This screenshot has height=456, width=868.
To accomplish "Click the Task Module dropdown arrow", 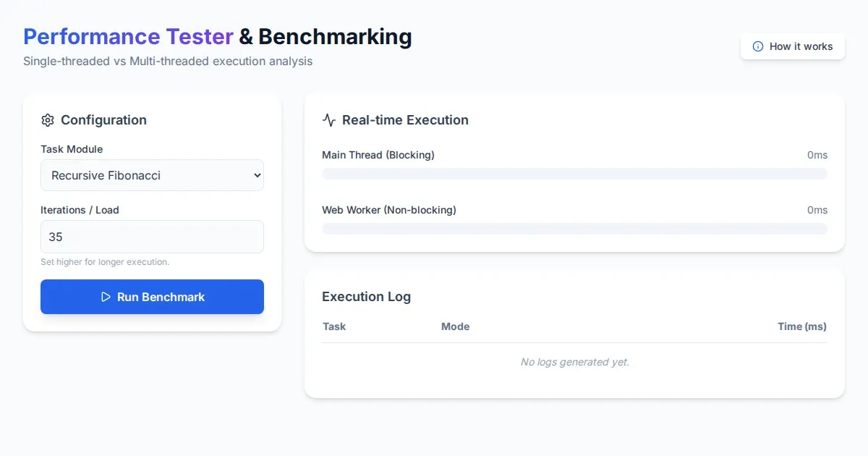I will tap(256, 175).
